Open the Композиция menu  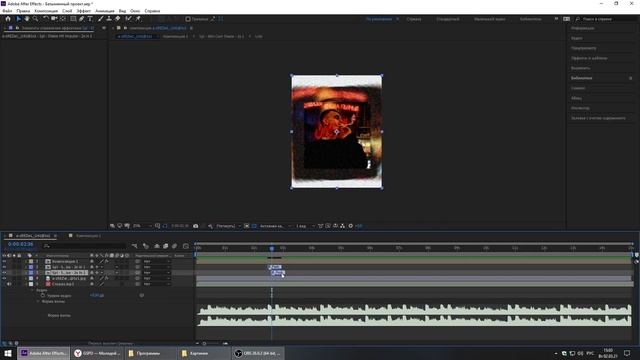pos(46,11)
